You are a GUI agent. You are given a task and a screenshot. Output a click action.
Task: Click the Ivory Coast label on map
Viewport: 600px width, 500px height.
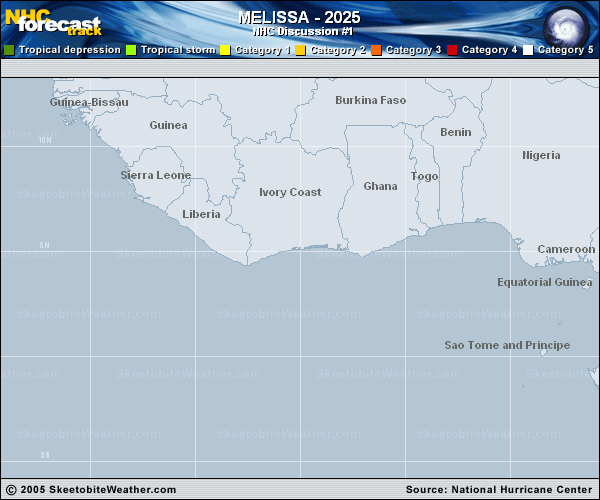coord(290,192)
